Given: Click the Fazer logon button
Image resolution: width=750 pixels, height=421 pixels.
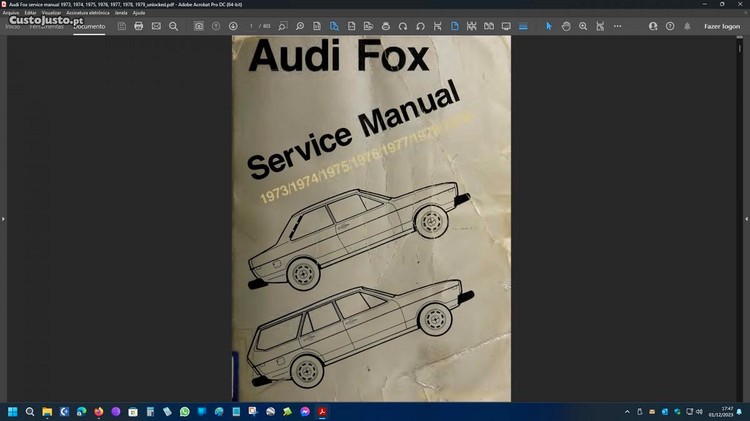Looking at the screenshot, I should point(721,26).
